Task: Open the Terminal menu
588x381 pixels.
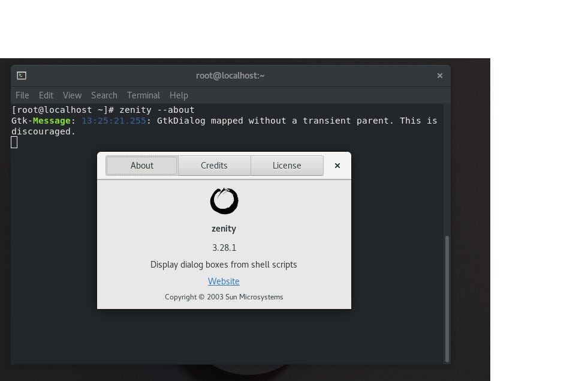Action: coord(143,95)
